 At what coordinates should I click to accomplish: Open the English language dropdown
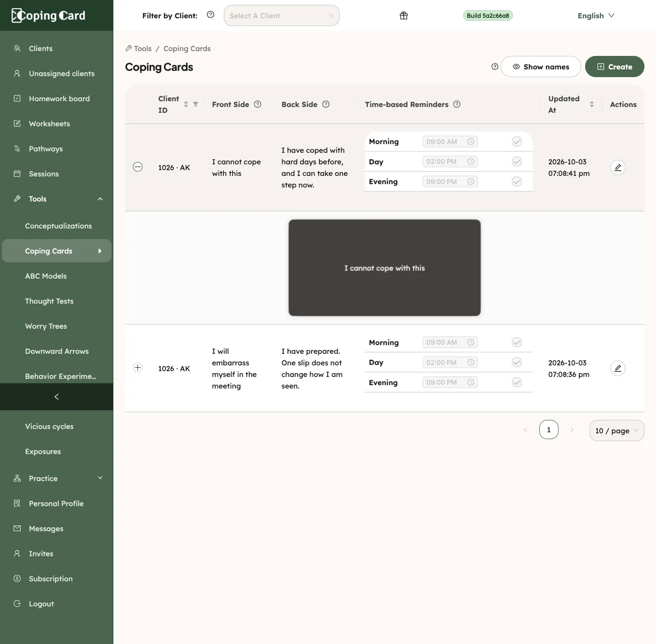click(x=596, y=15)
